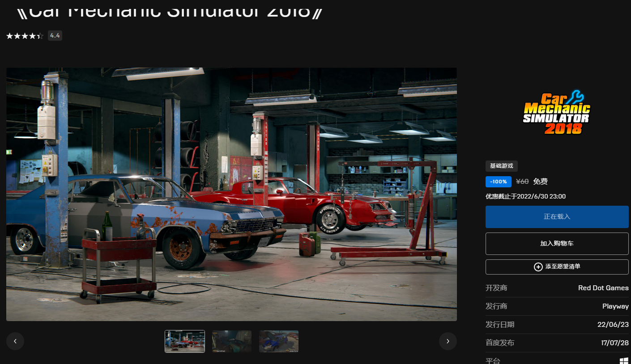Click the 发行商 publisher label

tap(496, 306)
